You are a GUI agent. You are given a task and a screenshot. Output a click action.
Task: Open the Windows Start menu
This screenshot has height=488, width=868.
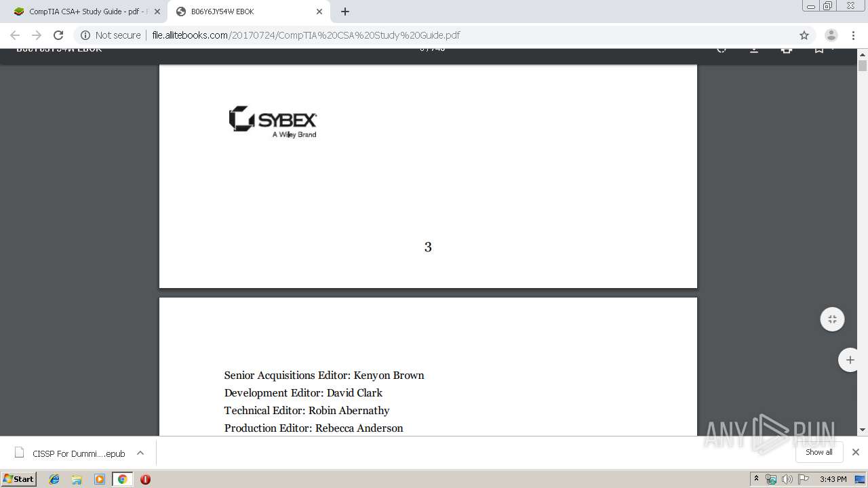[x=19, y=479]
